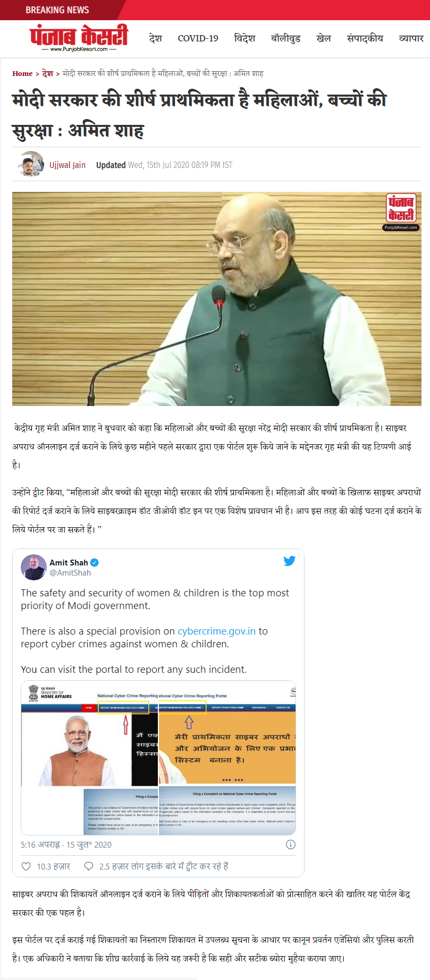This screenshot has height=980, width=430.
Task: Open the cybercrime.gov.in link in tweet
Action: 216,631
